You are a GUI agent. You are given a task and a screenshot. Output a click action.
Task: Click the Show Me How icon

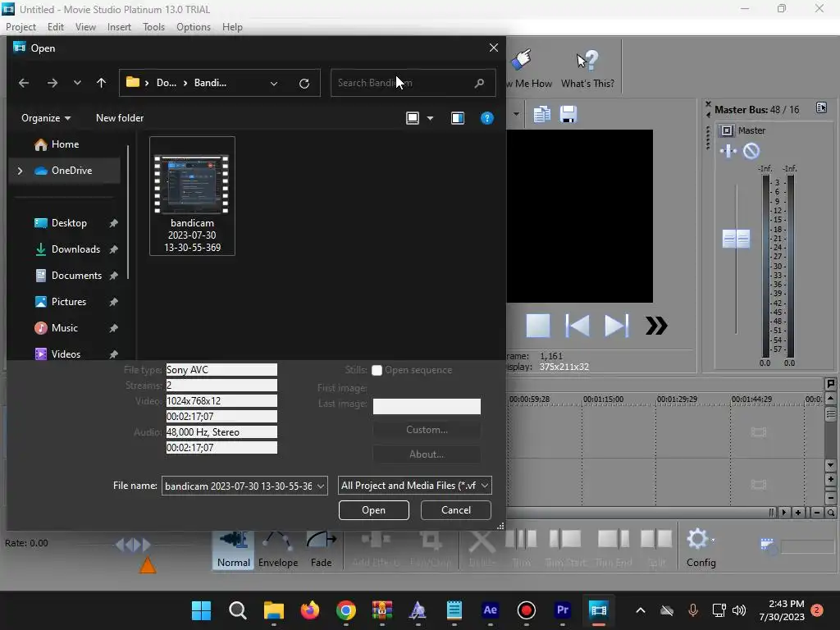point(522,59)
